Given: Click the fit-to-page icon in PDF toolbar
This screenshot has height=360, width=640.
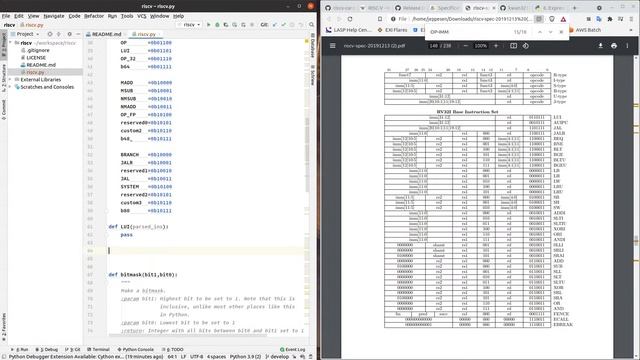Looking at the screenshot, I should [x=513, y=46].
